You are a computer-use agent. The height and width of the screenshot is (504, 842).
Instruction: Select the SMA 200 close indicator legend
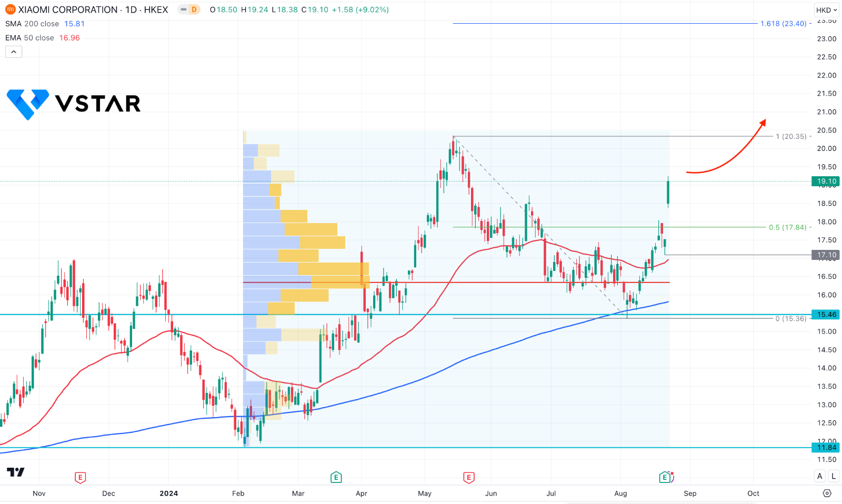tap(32, 24)
